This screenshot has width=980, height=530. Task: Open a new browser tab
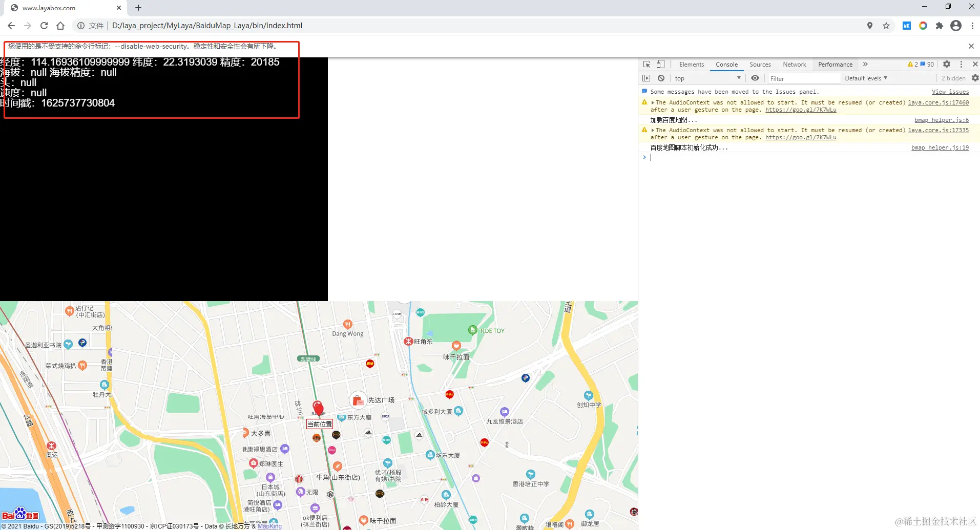(x=138, y=8)
